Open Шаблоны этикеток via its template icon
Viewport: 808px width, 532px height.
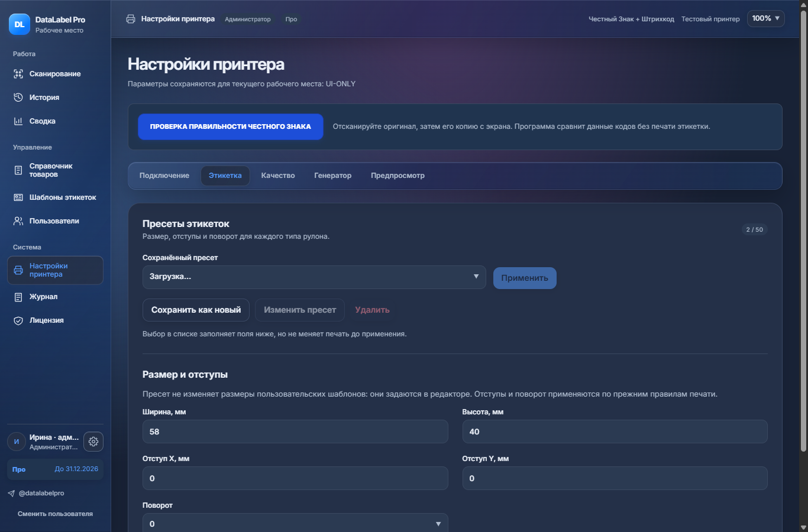18,197
